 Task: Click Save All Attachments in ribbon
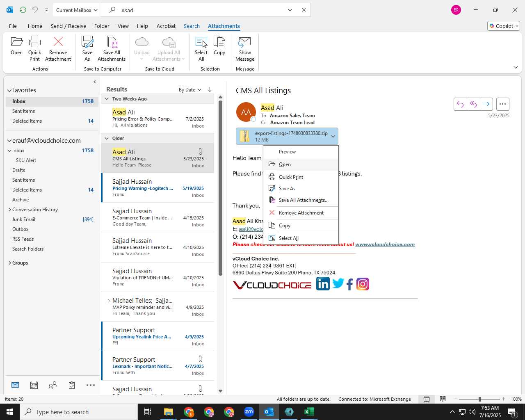point(112,48)
